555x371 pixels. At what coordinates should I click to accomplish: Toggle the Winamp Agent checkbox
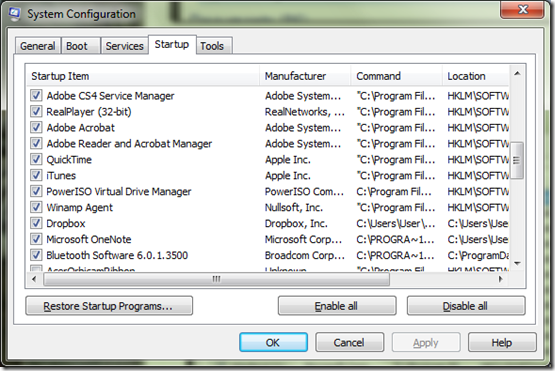36,207
